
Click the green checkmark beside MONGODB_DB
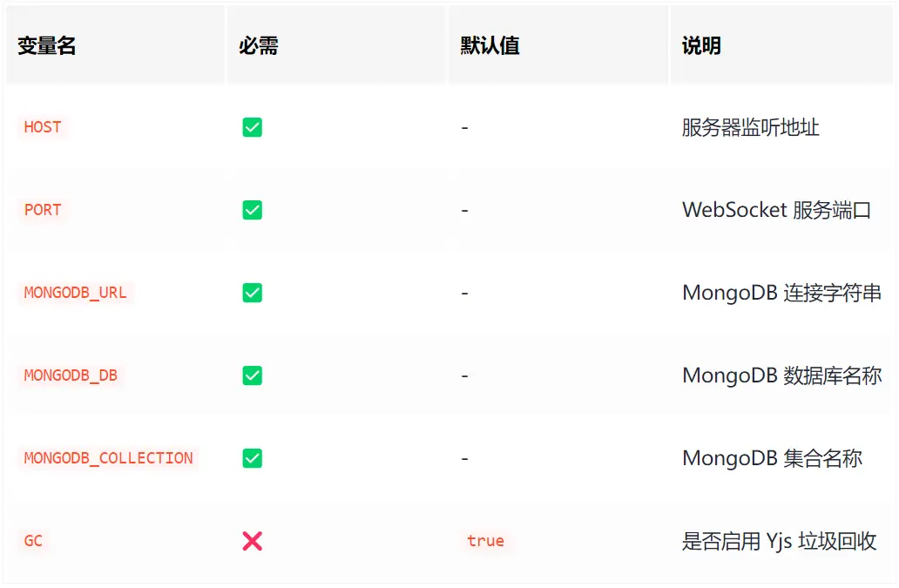pos(253,376)
